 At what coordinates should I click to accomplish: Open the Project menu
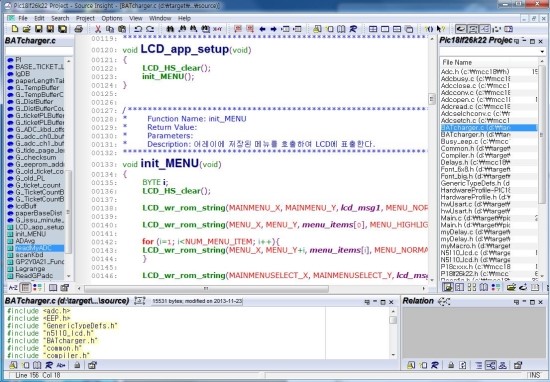tap(85, 18)
